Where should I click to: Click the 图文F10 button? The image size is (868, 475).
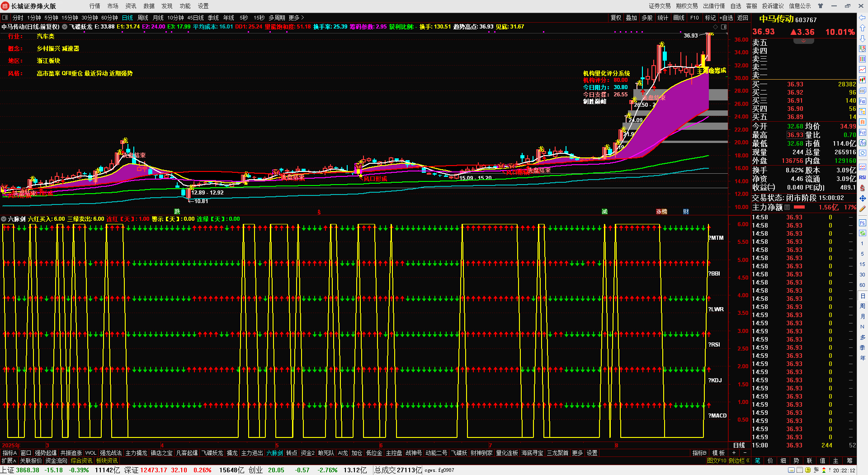tap(717, 461)
